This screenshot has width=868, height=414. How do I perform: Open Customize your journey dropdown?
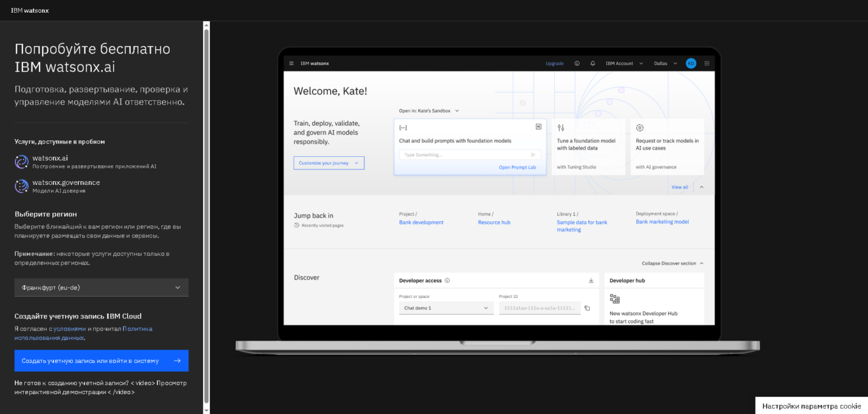[329, 163]
